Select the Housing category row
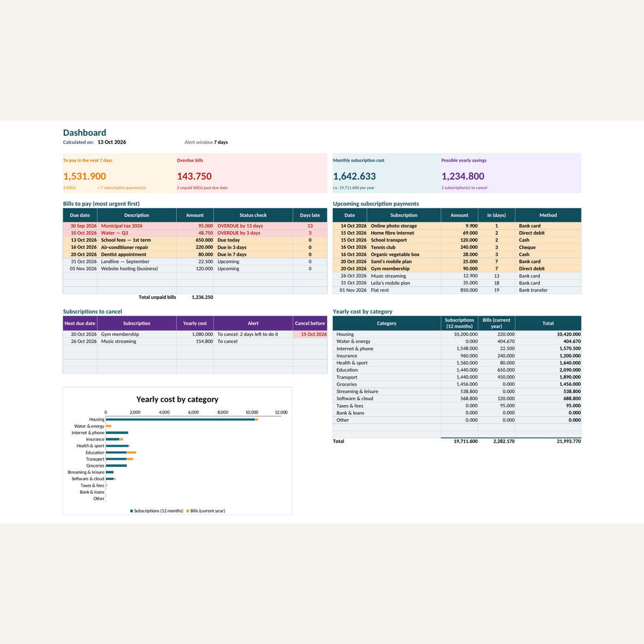This screenshot has width=644, height=644. pos(457,334)
